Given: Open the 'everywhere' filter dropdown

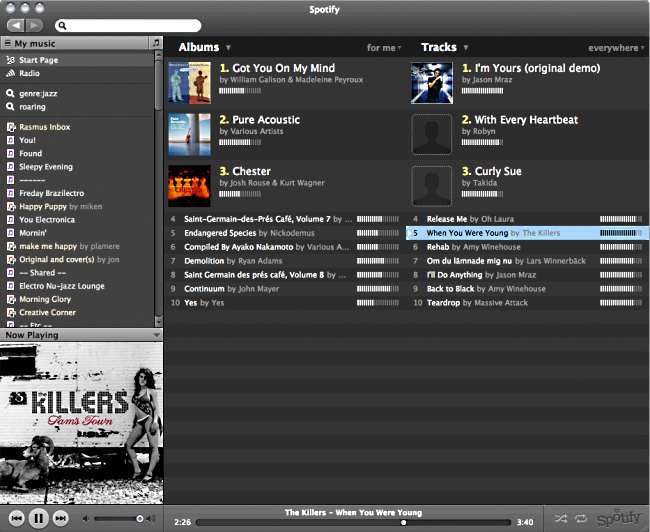Looking at the screenshot, I should click(x=616, y=48).
